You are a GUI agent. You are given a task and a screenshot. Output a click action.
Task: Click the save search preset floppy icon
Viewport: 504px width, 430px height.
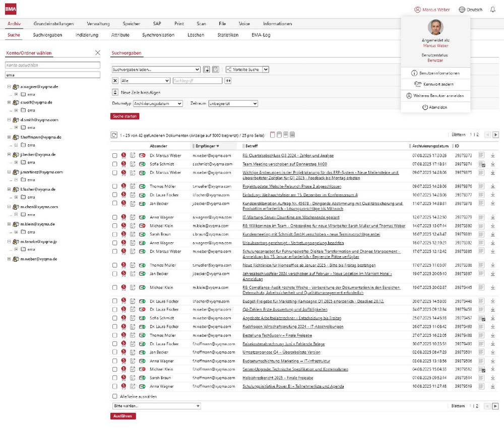(216, 70)
